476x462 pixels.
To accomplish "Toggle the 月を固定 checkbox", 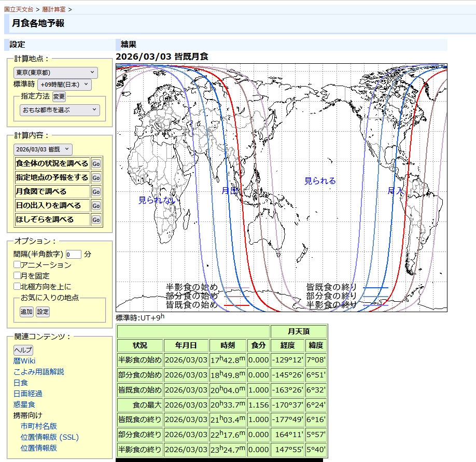I will pos(17,276).
